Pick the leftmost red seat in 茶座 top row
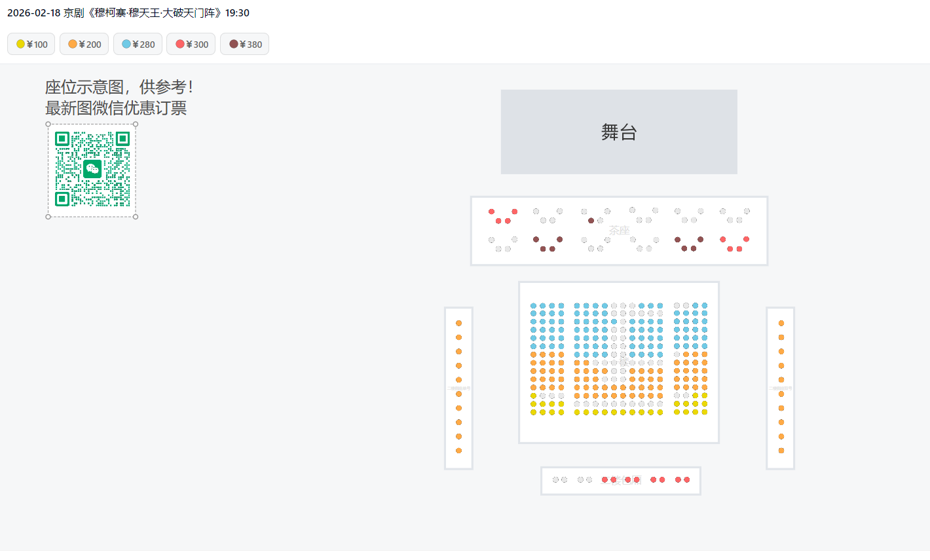The height and width of the screenshot is (560, 930). (492, 212)
